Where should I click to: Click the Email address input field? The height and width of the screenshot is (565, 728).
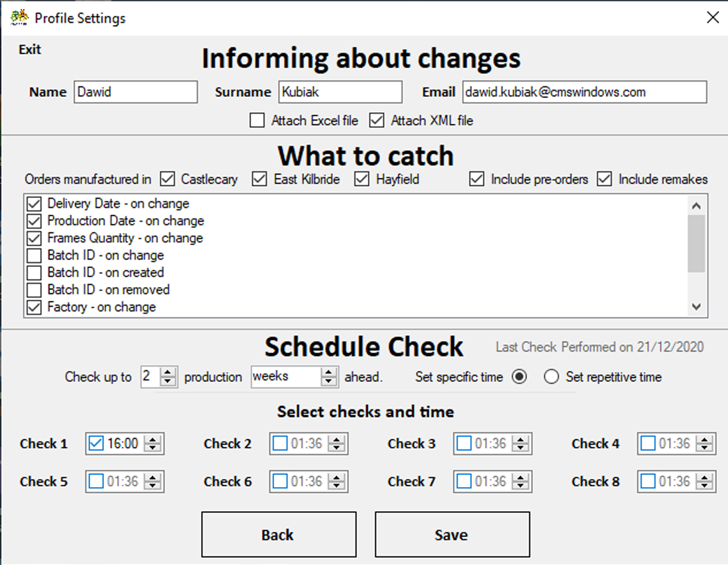point(585,92)
